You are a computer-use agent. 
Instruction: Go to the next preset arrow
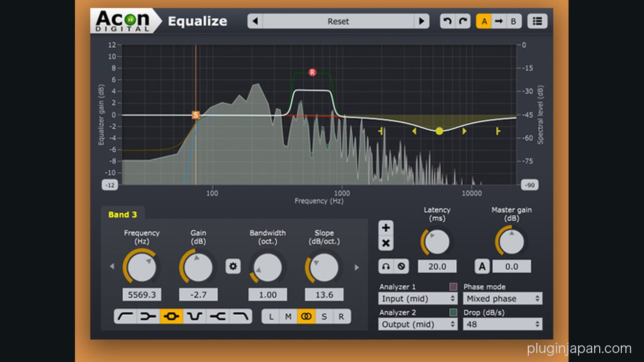(422, 21)
